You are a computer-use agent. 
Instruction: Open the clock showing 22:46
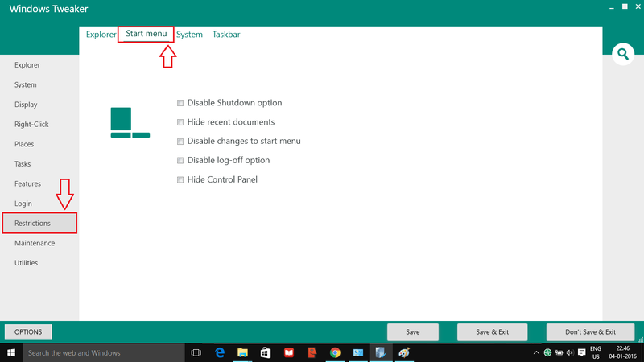622,352
